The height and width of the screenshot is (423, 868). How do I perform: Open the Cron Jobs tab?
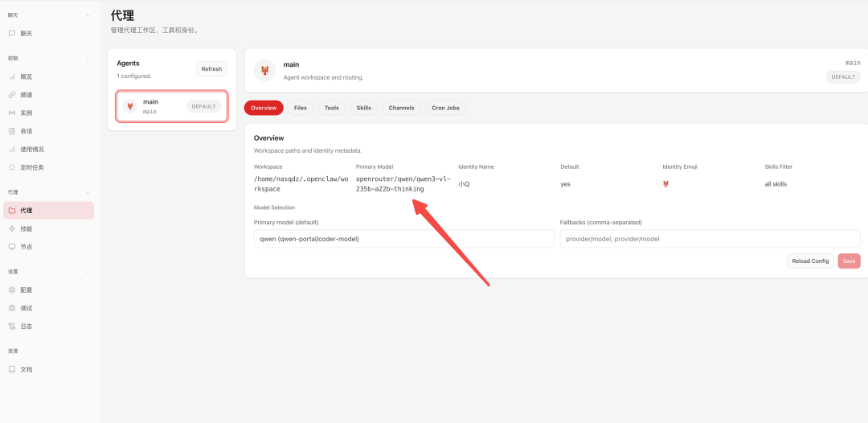coord(445,108)
